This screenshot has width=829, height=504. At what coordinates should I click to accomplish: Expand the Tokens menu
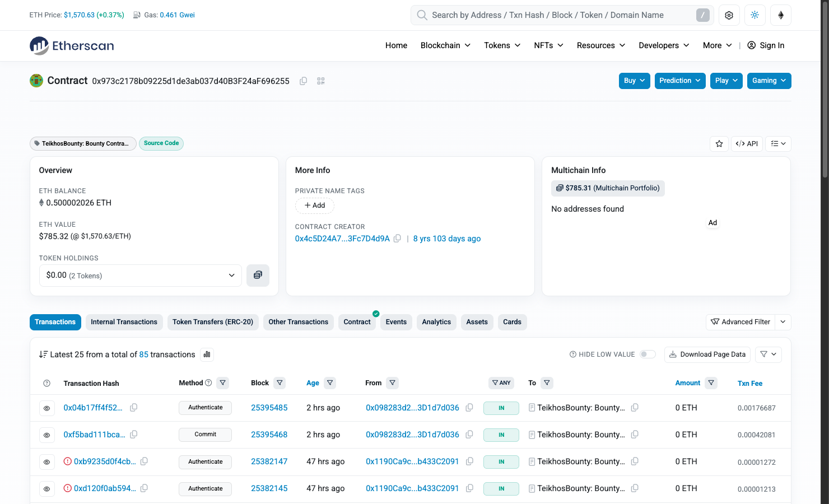502,45
